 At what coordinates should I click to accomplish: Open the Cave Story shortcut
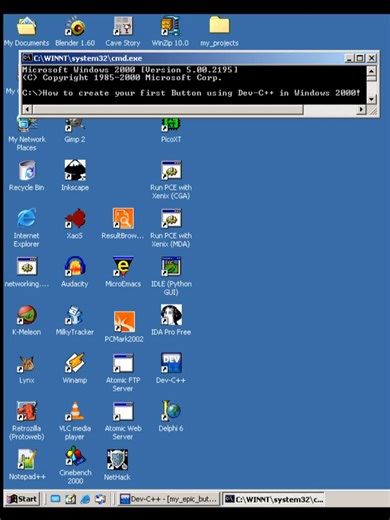pos(123,32)
